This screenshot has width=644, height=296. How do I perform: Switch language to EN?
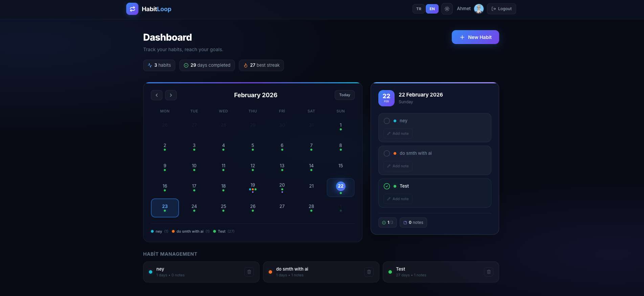coord(432,9)
